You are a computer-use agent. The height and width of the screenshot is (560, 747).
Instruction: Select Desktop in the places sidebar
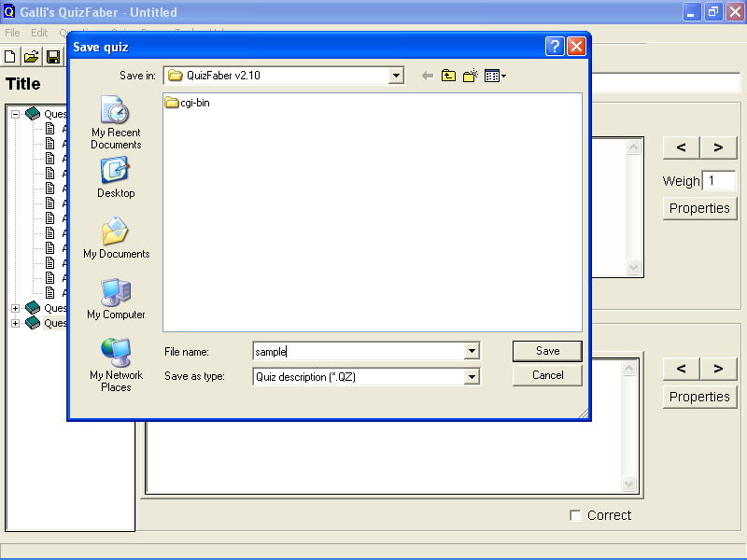tap(115, 179)
